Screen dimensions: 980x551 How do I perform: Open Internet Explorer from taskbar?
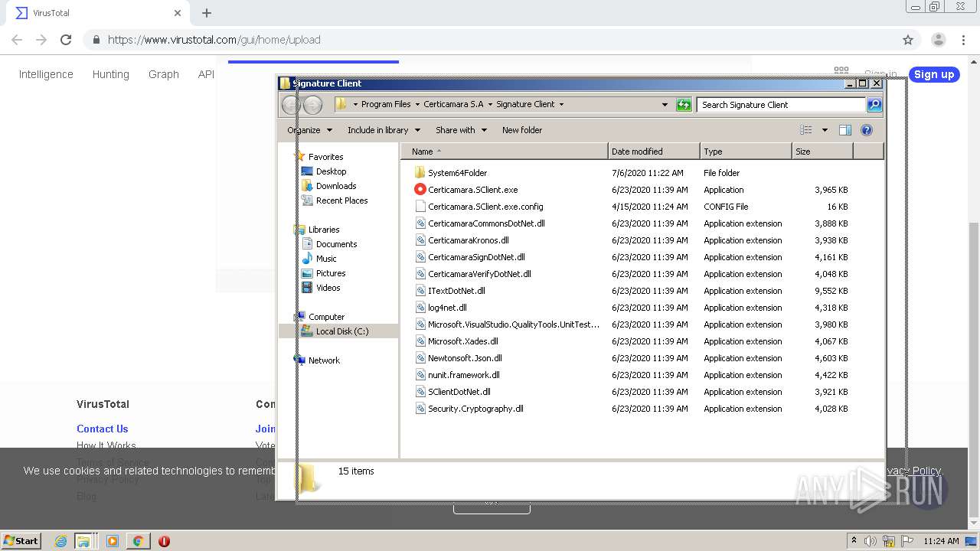pyautogui.click(x=61, y=541)
